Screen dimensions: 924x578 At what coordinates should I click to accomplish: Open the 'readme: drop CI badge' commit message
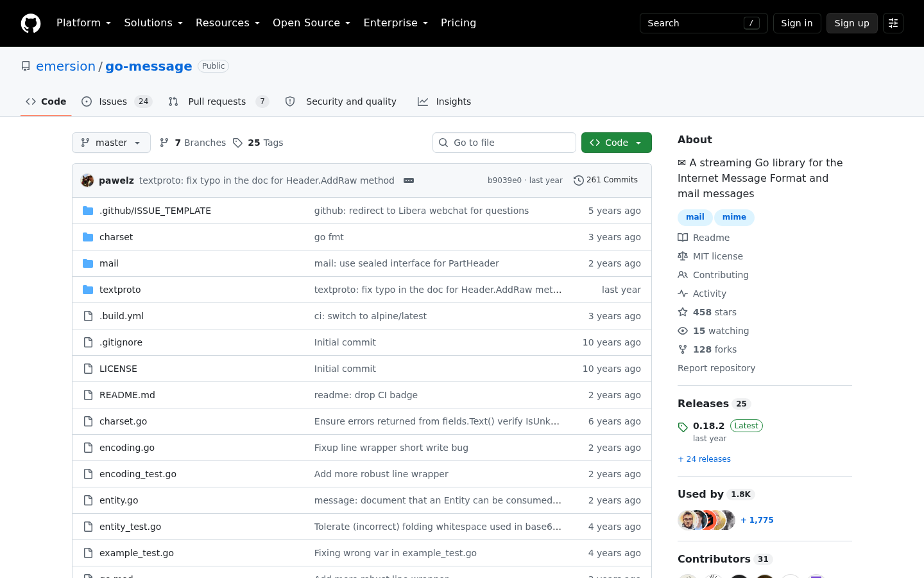(x=366, y=395)
